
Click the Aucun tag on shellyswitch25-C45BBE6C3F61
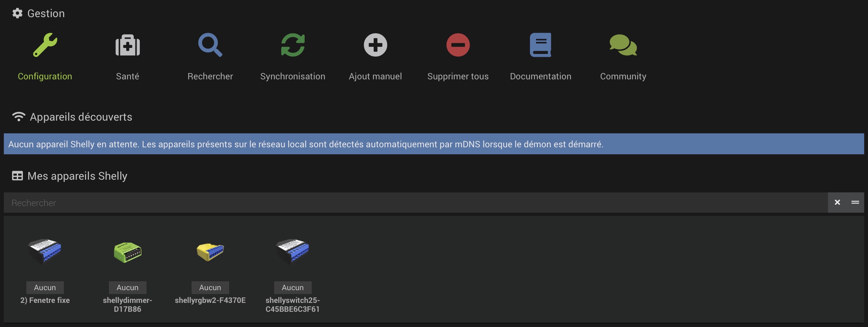click(293, 288)
